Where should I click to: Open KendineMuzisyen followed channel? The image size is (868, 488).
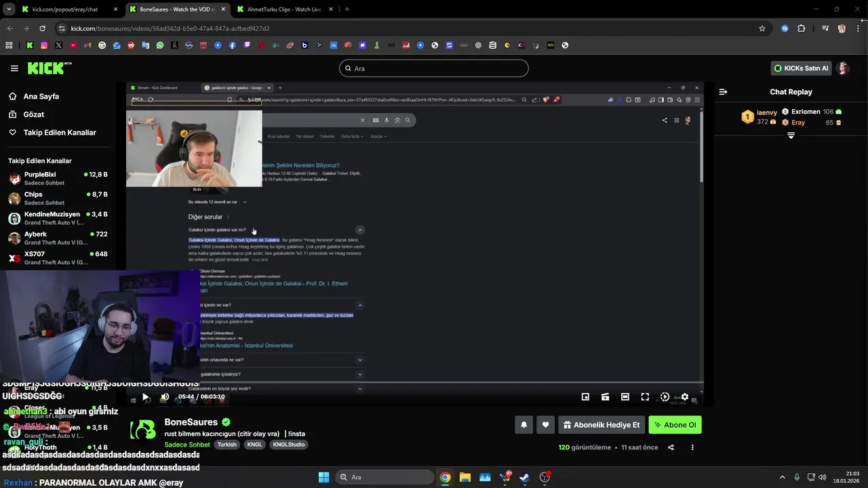point(58,218)
